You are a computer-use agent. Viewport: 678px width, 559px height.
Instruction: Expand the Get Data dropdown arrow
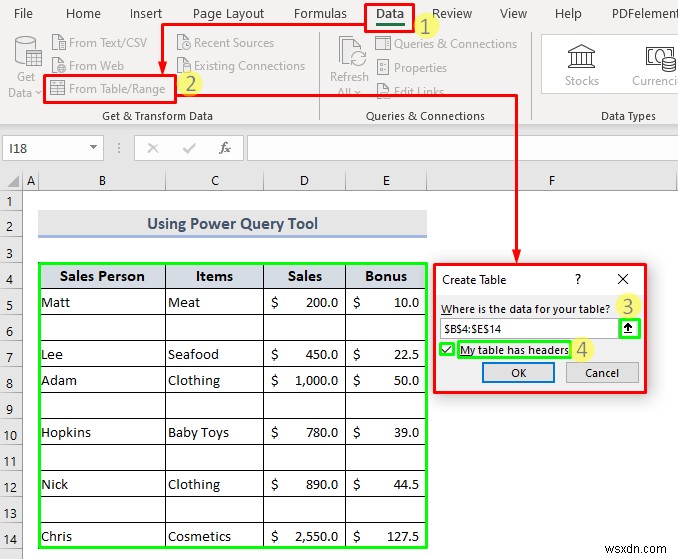click(x=38, y=93)
